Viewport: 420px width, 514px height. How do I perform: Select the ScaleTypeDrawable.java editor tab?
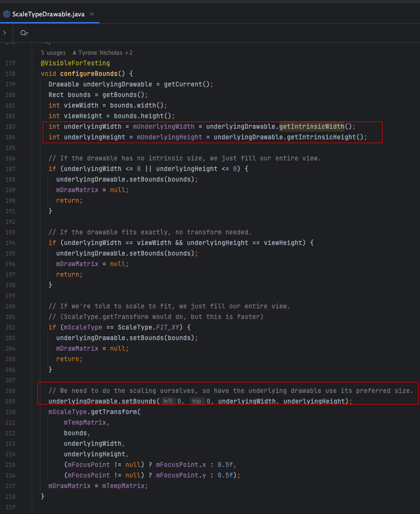(x=49, y=14)
